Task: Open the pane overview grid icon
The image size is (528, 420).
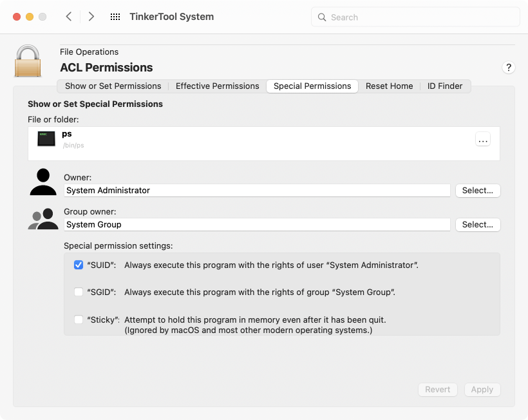Action: (115, 17)
